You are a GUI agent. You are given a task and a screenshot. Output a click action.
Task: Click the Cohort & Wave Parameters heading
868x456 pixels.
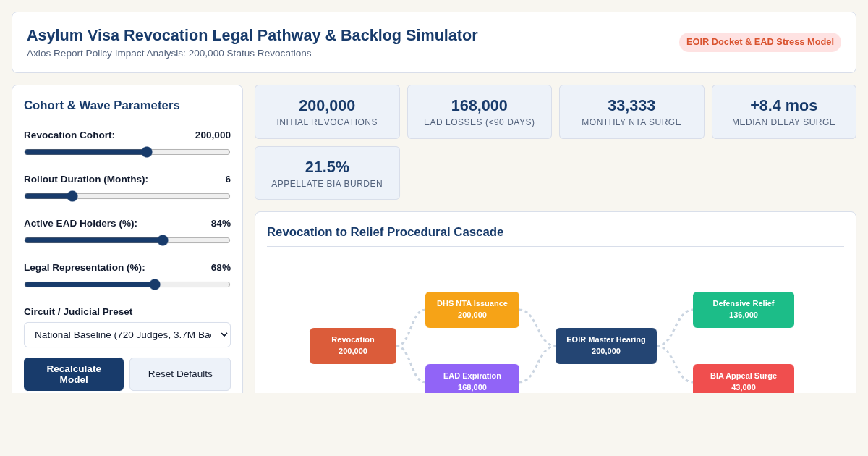tap(102, 106)
